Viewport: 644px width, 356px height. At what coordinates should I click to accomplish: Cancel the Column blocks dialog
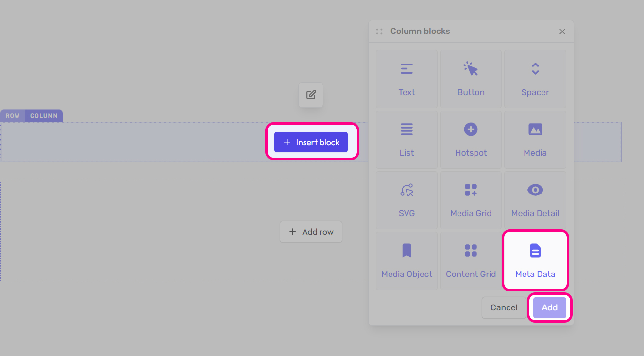[504, 307]
